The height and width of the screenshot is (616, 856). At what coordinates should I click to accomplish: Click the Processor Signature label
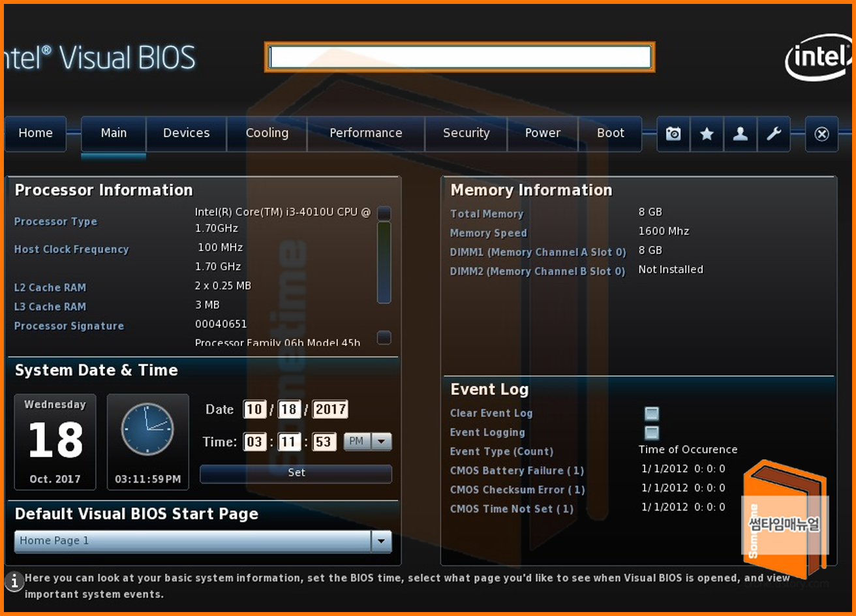tap(69, 326)
